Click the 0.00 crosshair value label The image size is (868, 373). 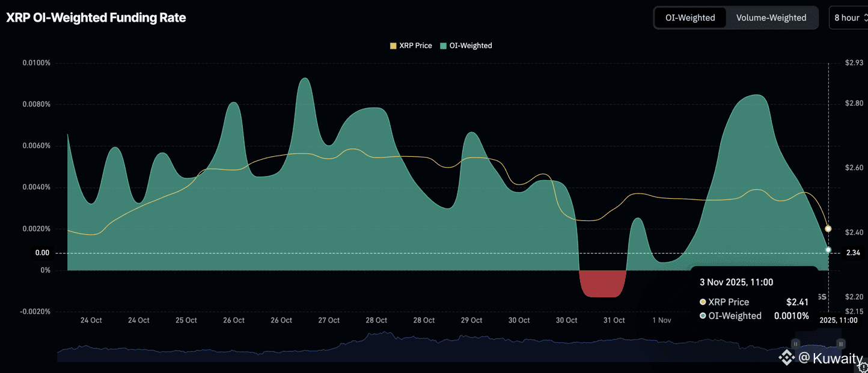point(42,253)
